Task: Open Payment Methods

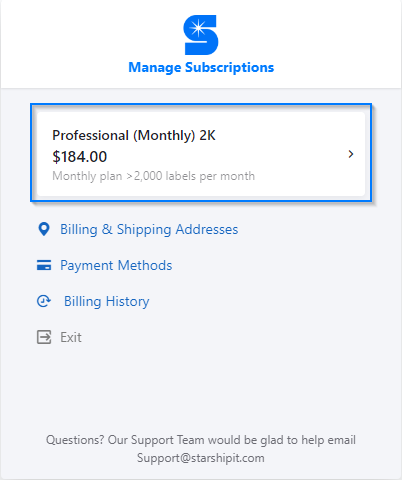Action: (x=116, y=266)
